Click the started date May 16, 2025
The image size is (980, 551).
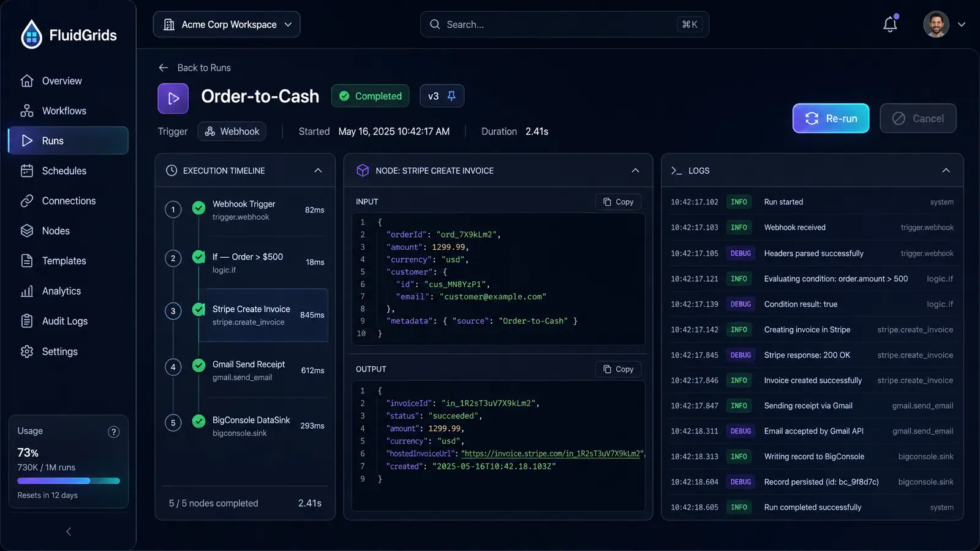(x=394, y=132)
